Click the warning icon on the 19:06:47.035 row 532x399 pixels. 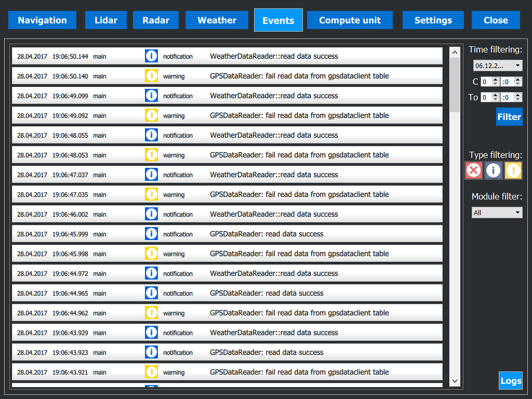pyautogui.click(x=151, y=194)
